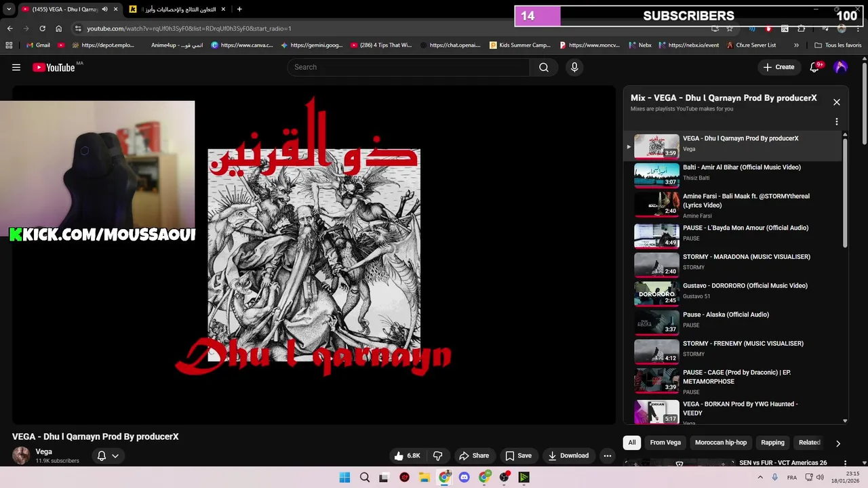Select the currently playing VEGA - Dhu l Qarnayn item
Image resolution: width=868 pixels, height=488 pixels.
point(732,146)
